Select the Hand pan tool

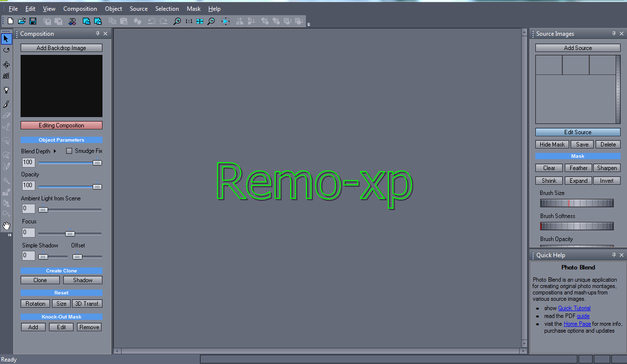pos(6,225)
